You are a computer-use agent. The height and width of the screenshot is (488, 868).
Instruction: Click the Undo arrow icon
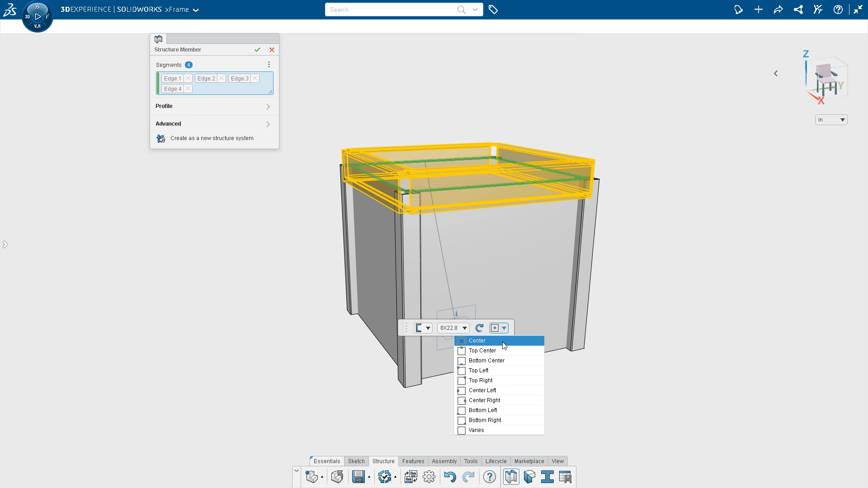(449, 477)
